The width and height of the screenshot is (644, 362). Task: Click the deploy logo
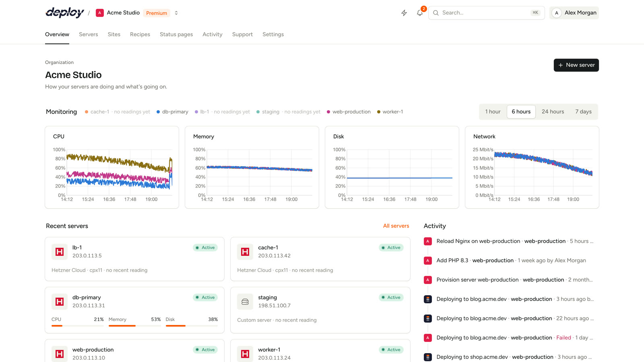pyautogui.click(x=65, y=13)
